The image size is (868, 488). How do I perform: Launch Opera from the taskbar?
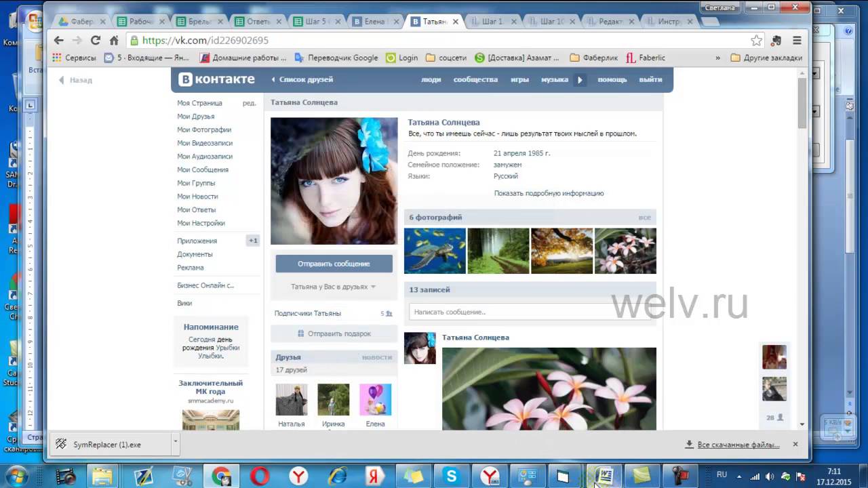[260, 476]
